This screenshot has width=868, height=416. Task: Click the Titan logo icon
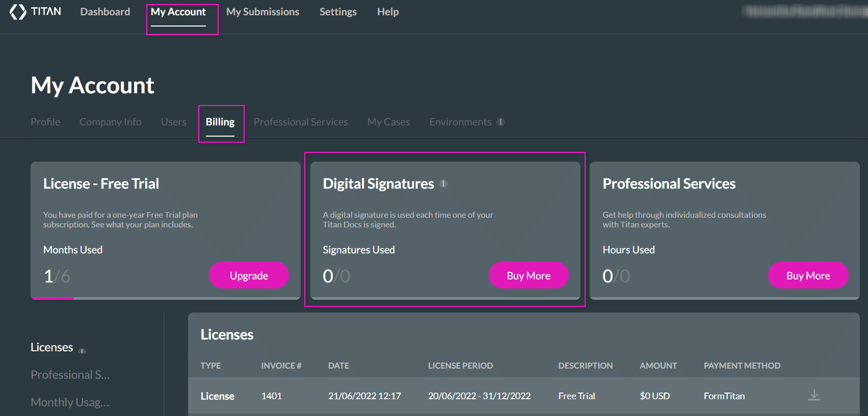[x=18, y=12]
